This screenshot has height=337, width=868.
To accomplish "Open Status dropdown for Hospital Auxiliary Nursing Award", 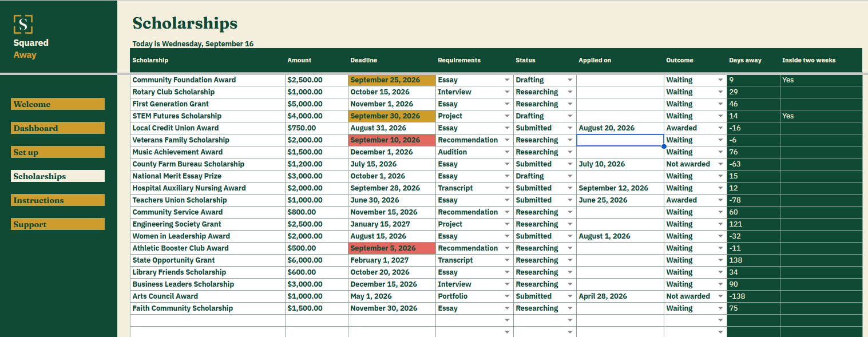I will pos(570,188).
